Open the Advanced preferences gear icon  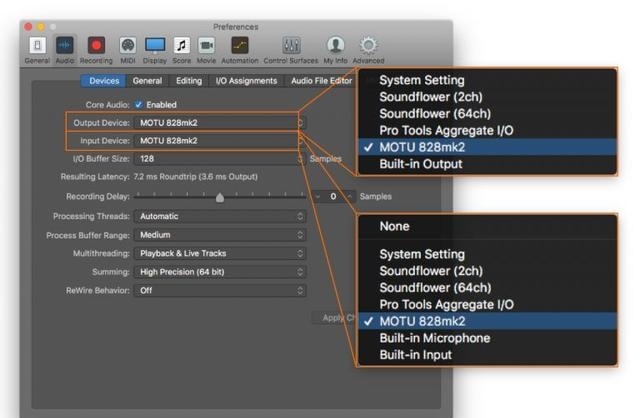tap(369, 46)
